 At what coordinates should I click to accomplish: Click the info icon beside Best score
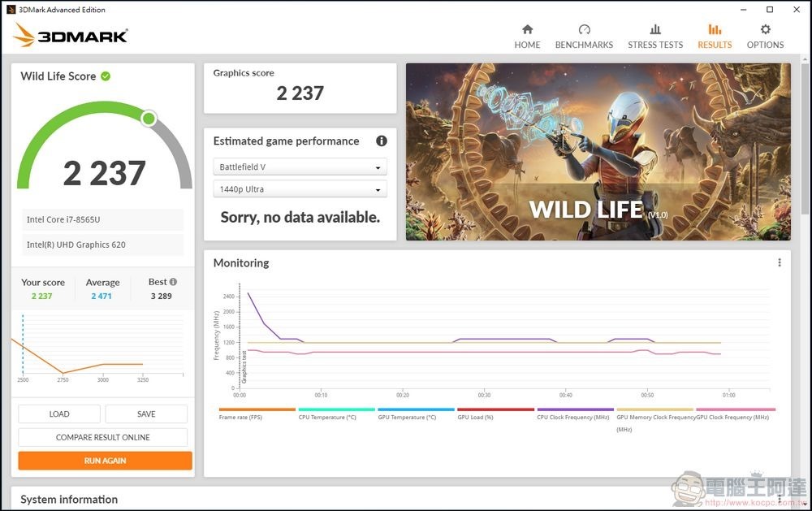pyautogui.click(x=173, y=282)
